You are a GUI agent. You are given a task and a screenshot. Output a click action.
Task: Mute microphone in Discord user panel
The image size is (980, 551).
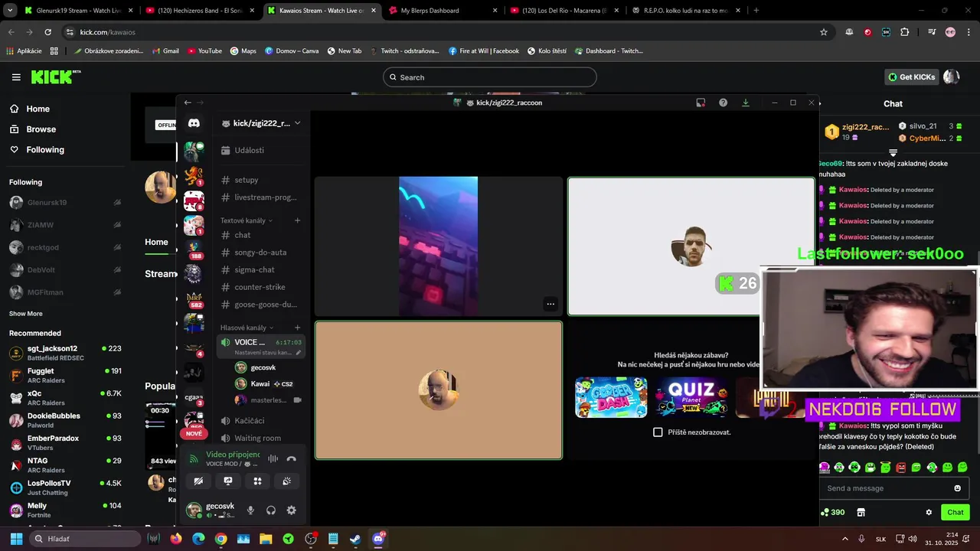[x=250, y=510]
